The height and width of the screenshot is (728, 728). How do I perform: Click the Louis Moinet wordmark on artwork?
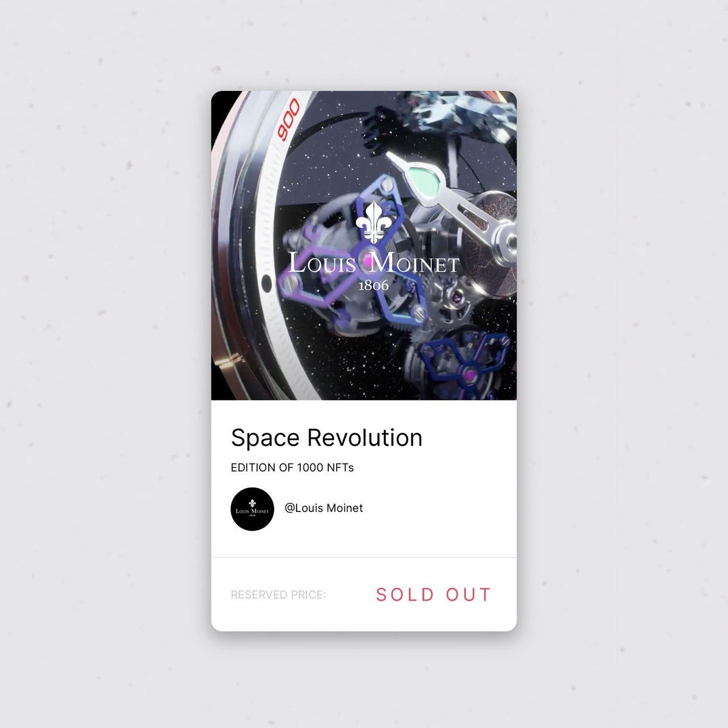pyautogui.click(x=374, y=263)
